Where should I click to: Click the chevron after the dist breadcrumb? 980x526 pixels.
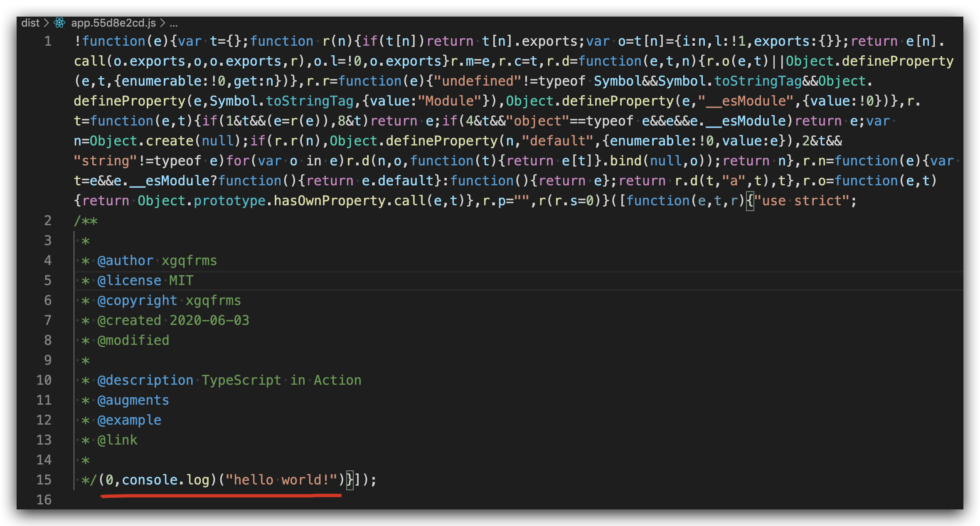[x=46, y=23]
